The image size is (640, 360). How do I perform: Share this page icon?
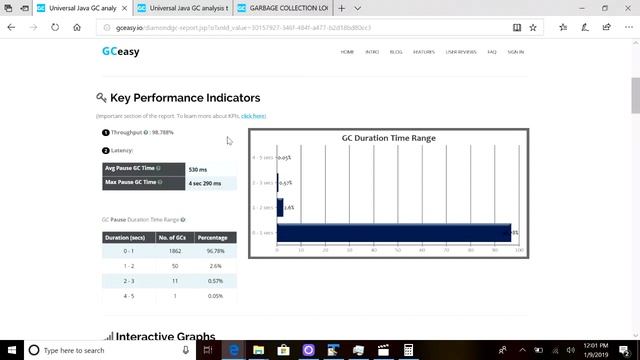pyautogui.click(x=607, y=27)
